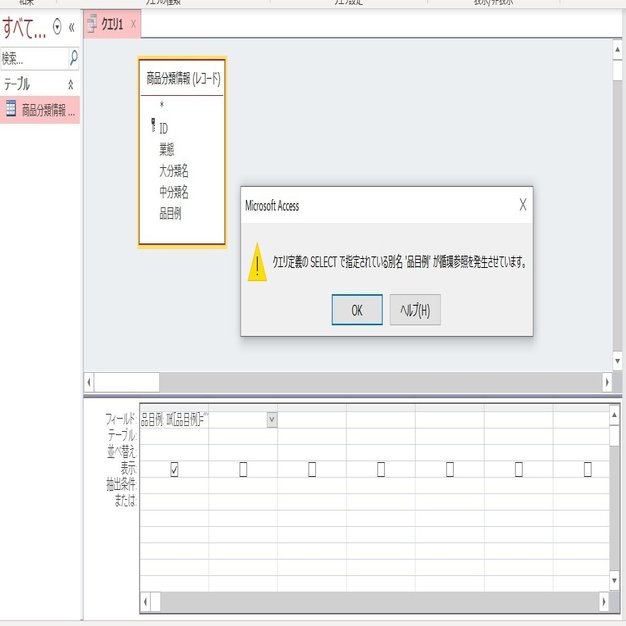This screenshot has height=626, width=626.
Task: Select the asterisk all-fields entry in field list
Action: pos(162,105)
